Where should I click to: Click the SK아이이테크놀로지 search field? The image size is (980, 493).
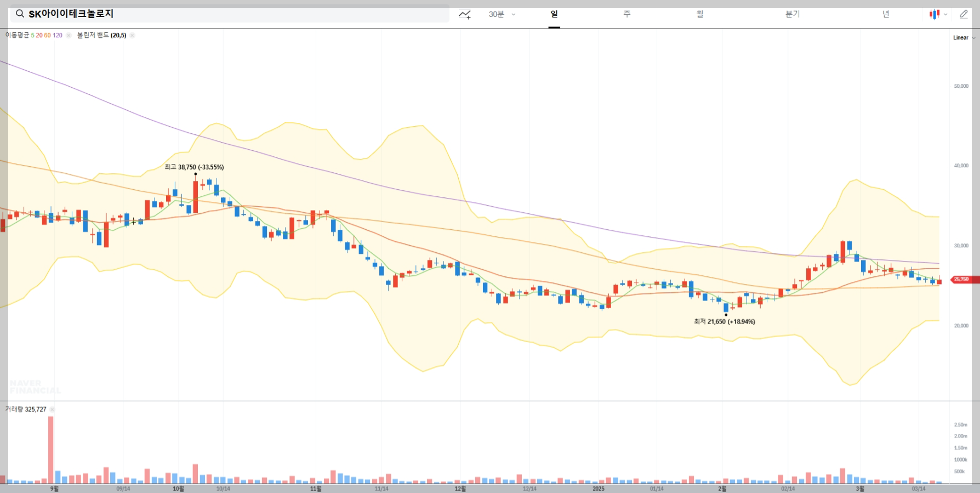230,14
